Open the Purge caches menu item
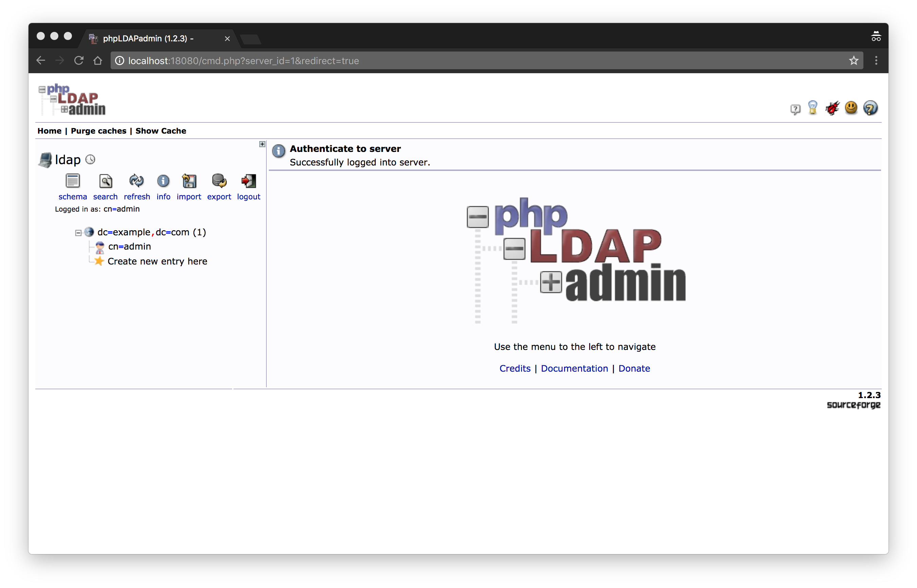The image size is (917, 588). (98, 131)
